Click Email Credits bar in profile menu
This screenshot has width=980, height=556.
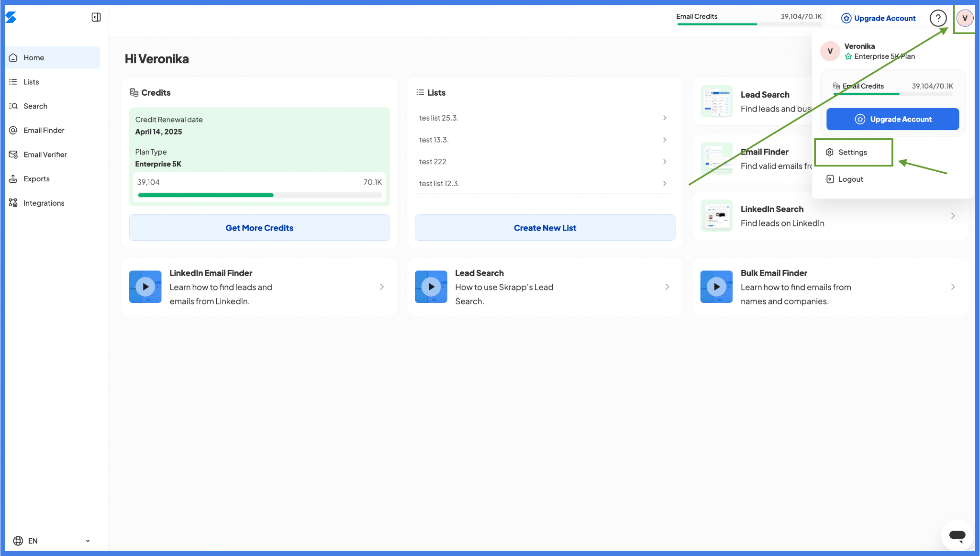893,94
